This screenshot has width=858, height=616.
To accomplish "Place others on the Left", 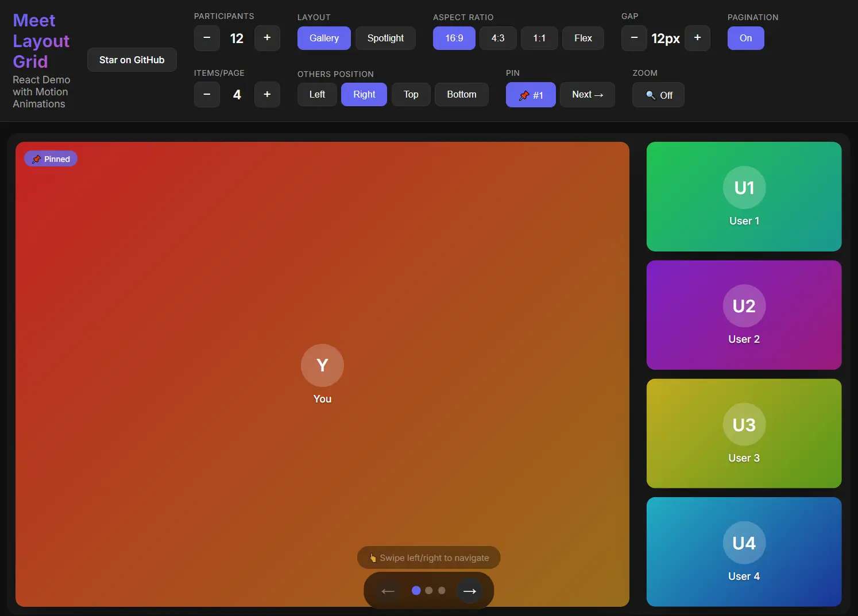I will 317,95.
